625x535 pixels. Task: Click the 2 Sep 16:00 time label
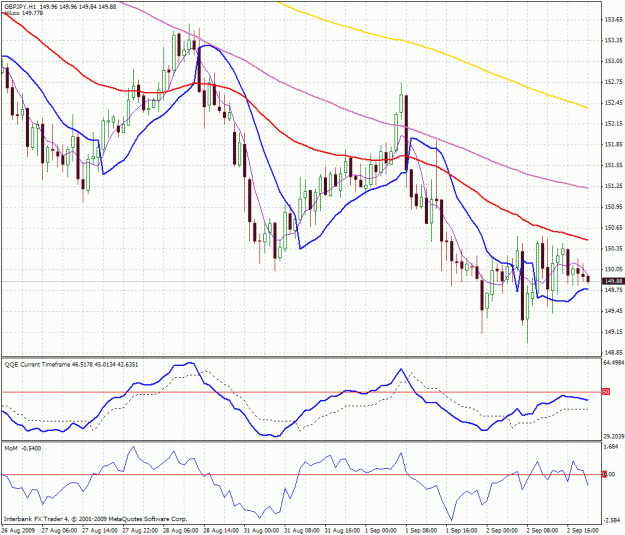[584, 531]
